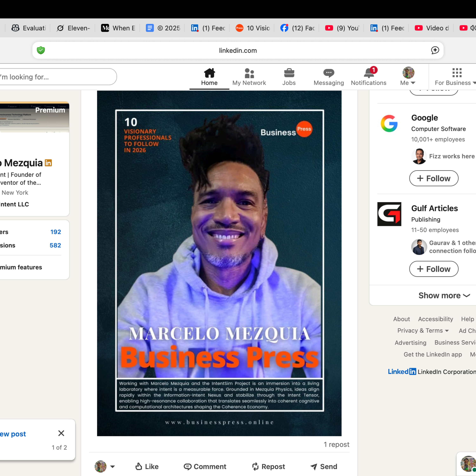Open the new post notification link

click(x=13, y=434)
